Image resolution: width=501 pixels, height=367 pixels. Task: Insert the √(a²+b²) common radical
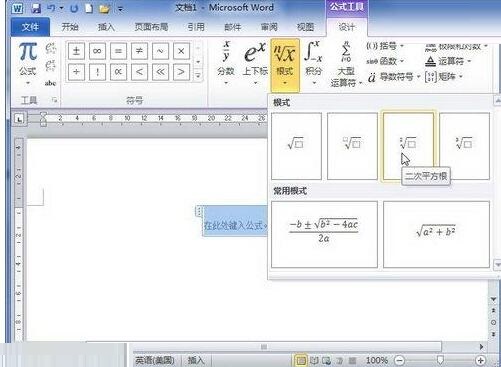pos(436,234)
